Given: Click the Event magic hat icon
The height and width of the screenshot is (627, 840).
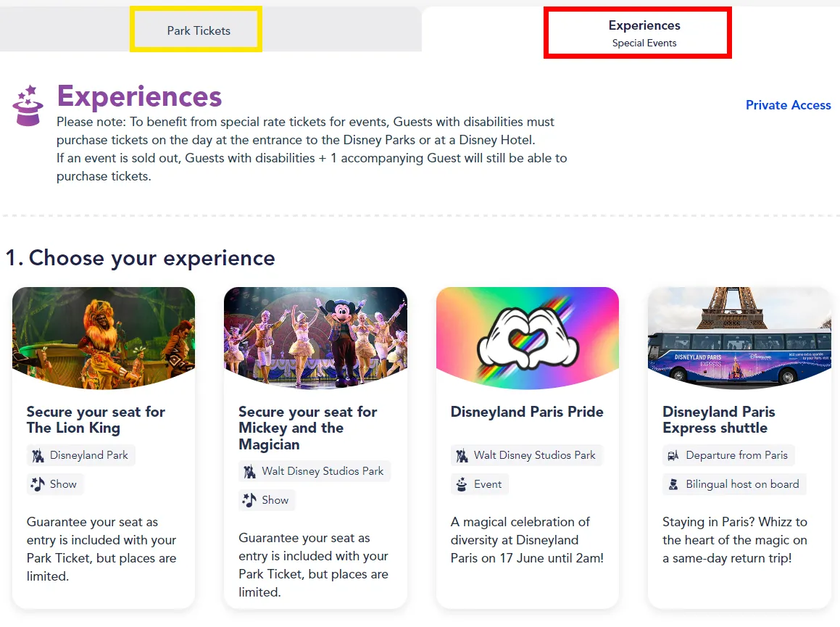Looking at the screenshot, I should tap(462, 484).
